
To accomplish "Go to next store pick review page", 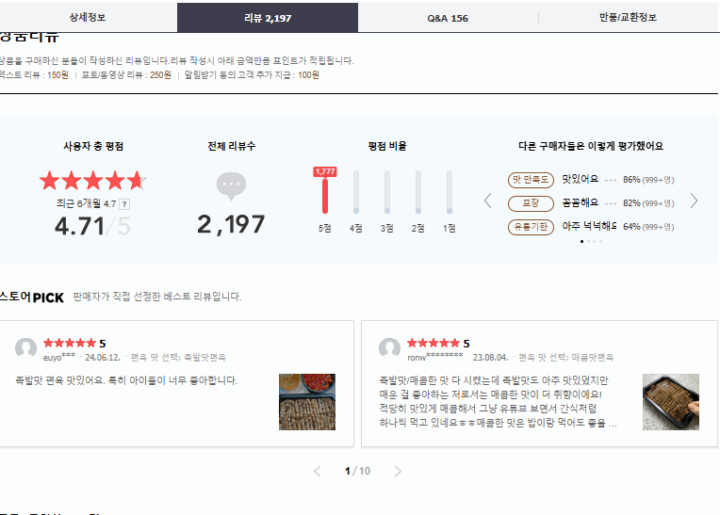I will [x=398, y=471].
